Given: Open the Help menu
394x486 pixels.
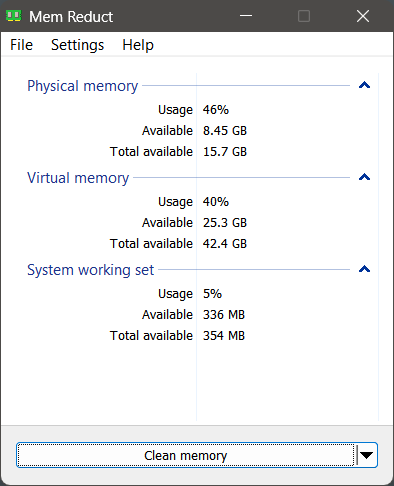Looking at the screenshot, I should (x=138, y=45).
